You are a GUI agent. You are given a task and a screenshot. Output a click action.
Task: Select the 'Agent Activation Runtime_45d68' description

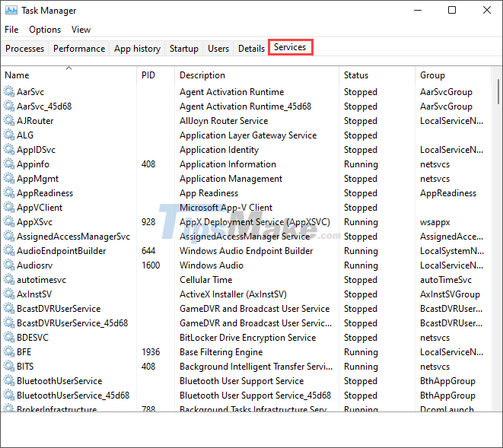(245, 106)
